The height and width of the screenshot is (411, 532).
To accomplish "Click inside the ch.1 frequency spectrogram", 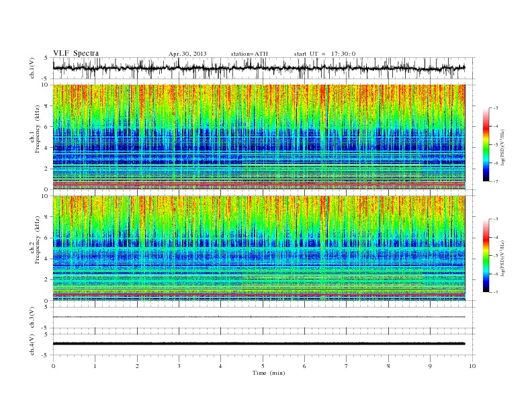I will pos(259,137).
